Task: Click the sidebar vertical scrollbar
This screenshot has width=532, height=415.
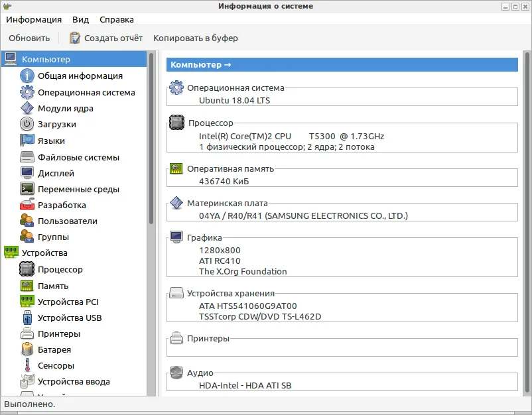Action: (x=151, y=139)
